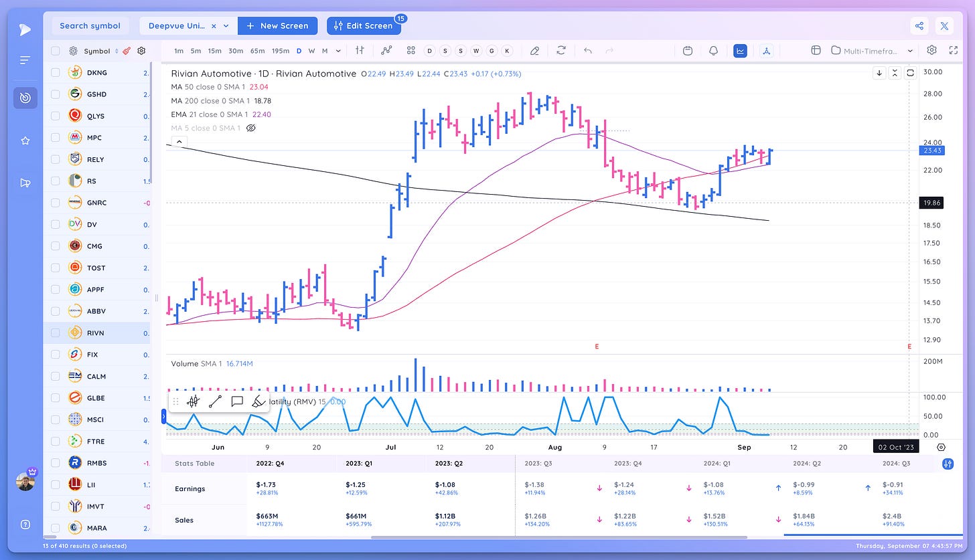Click the X (Twitter) share button
Image resolution: width=975 pixels, height=560 pixels.
(x=944, y=26)
